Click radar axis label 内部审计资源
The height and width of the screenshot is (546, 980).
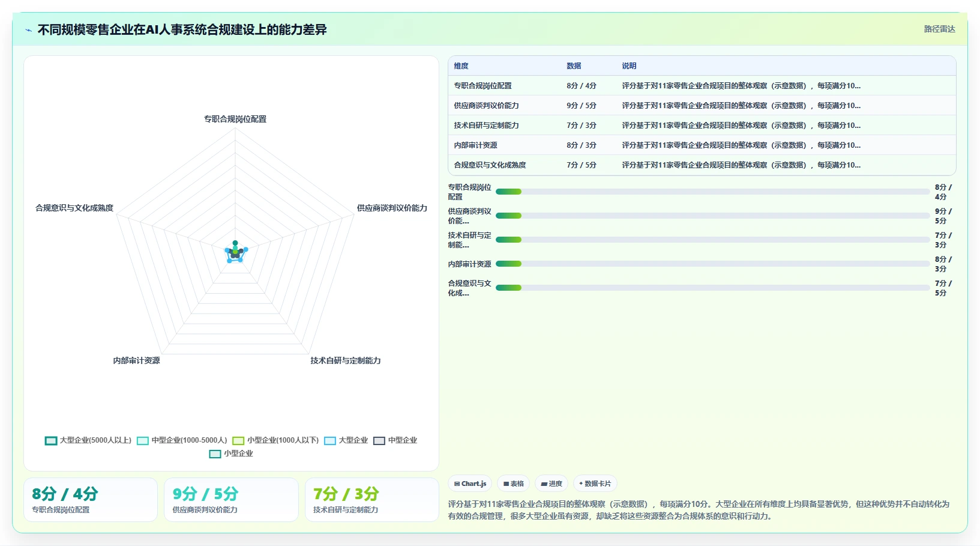click(136, 360)
